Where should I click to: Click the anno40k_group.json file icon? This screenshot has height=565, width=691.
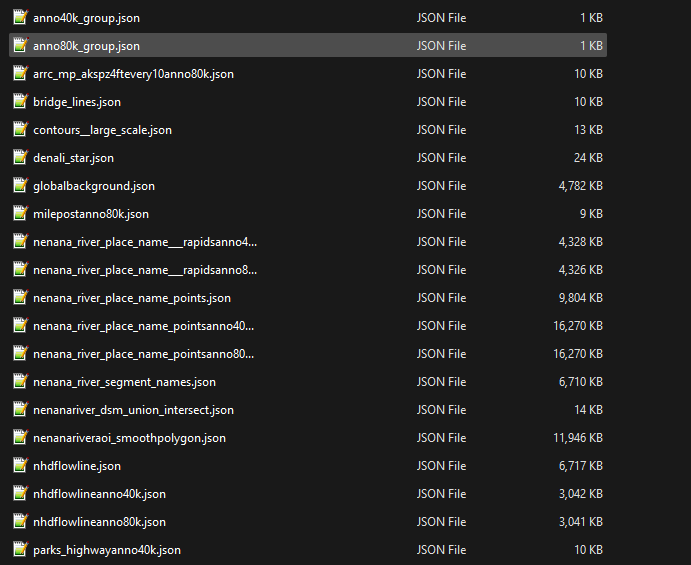tap(20, 18)
